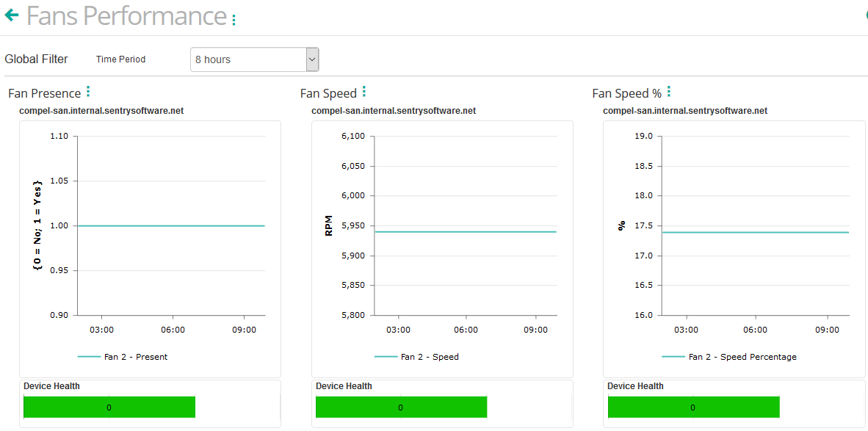The width and height of the screenshot is (868, 431).
Task: Open the Fan Presence chart options menu
Action: tap(87, 91)
